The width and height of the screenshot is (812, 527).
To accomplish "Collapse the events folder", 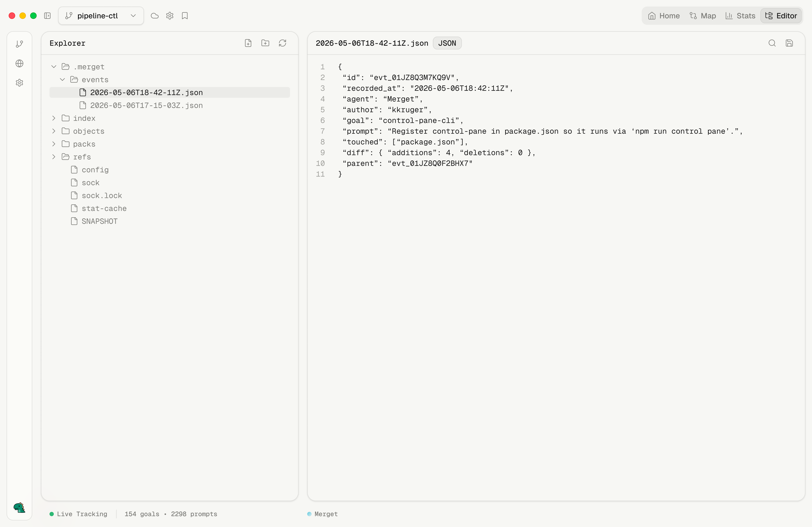I will pyautogui.click(x=62, y=79).
